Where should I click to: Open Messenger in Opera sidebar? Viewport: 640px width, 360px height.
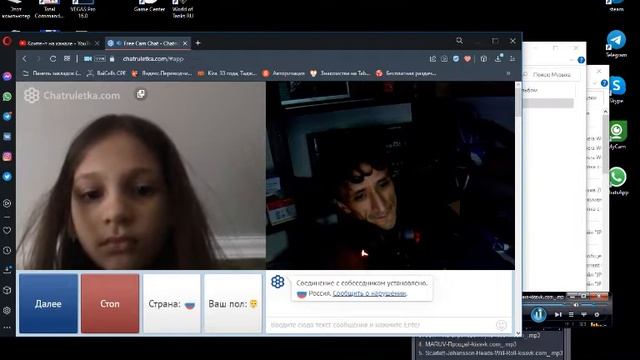coord(7,76)
